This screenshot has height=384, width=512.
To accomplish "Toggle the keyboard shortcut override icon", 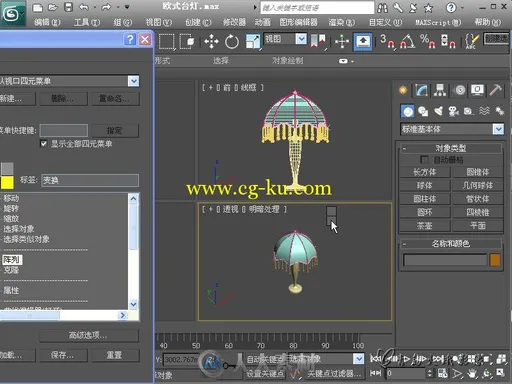I will pyautogui.click(x=363, y=42).
